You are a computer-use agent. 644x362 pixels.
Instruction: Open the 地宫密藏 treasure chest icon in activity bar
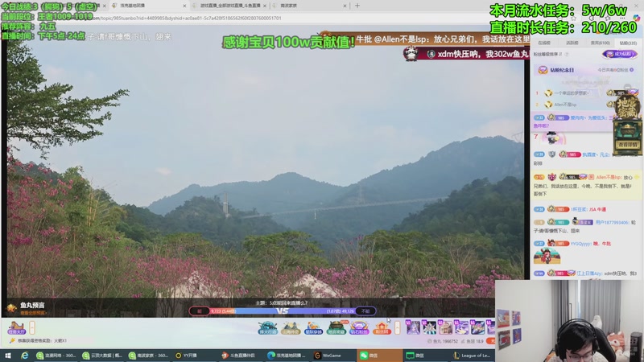click(x=336, y=328)
